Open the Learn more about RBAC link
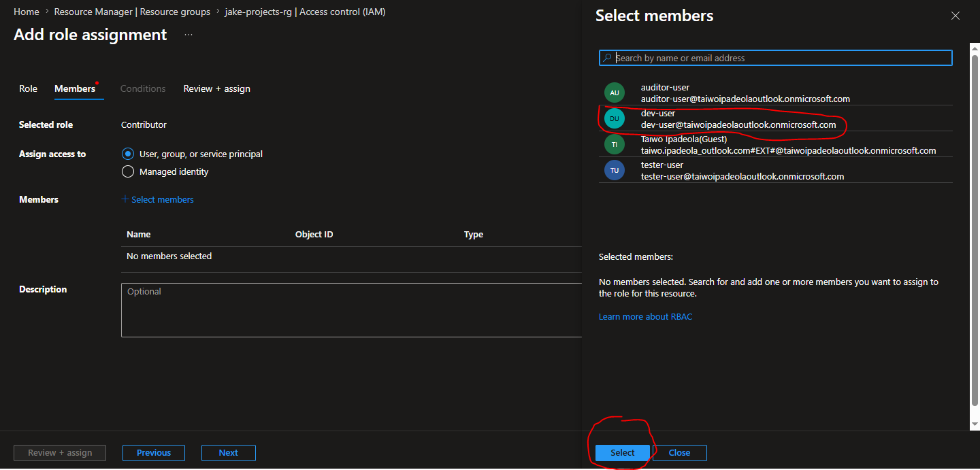Image resolution: width=980 pixels, height=470 pixels. [645, 316]
